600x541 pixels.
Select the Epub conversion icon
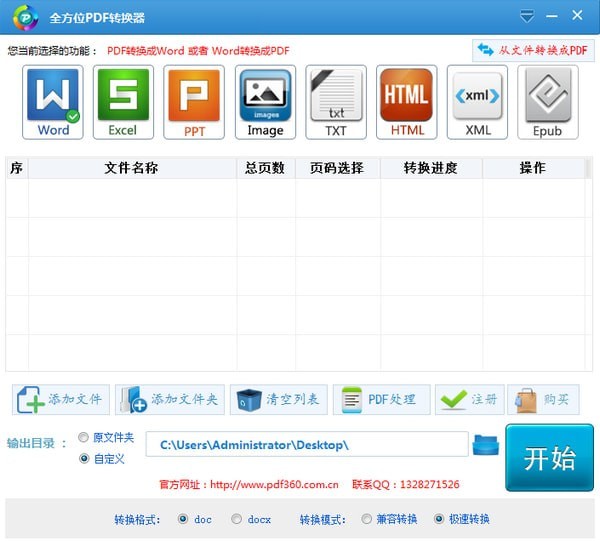(547, 102)
